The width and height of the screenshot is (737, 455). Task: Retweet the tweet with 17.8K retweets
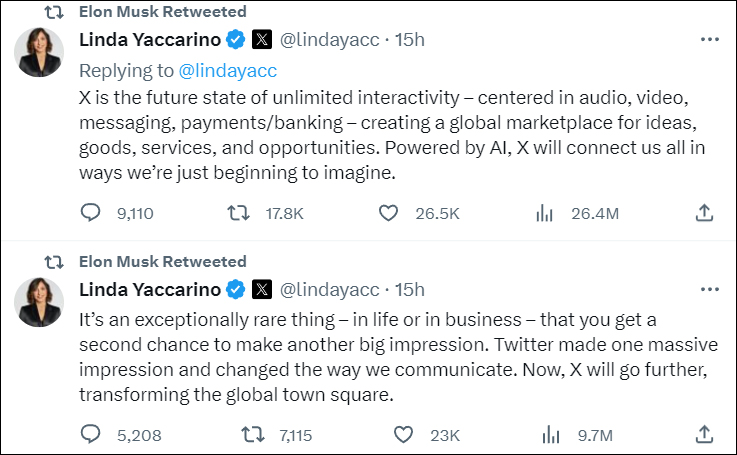pyautogui.click(x=239, y=212)
